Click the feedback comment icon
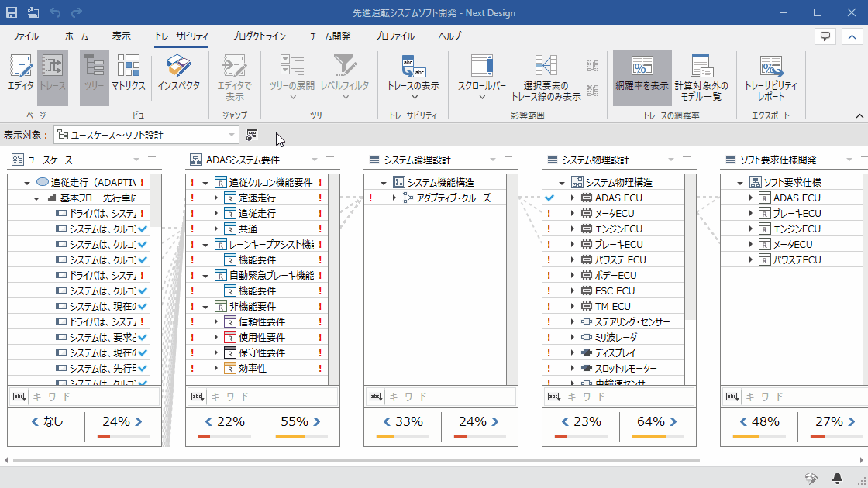 [825, 36]
